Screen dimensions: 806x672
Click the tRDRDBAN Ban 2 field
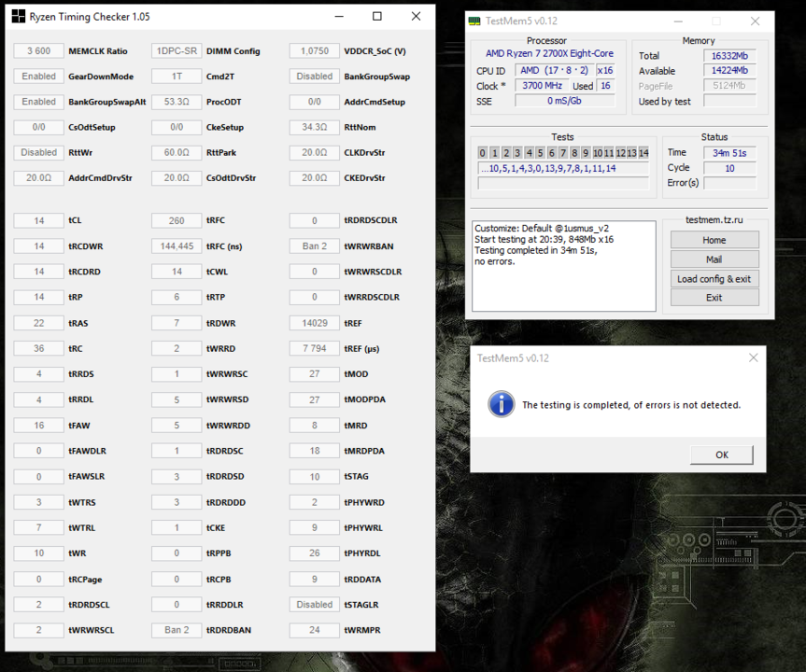[177, 630]
